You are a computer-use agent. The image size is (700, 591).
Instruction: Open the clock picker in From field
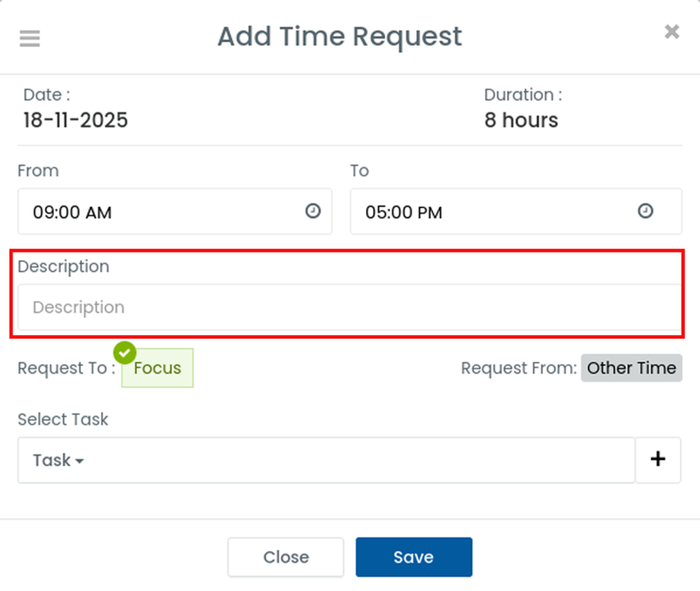312,211
